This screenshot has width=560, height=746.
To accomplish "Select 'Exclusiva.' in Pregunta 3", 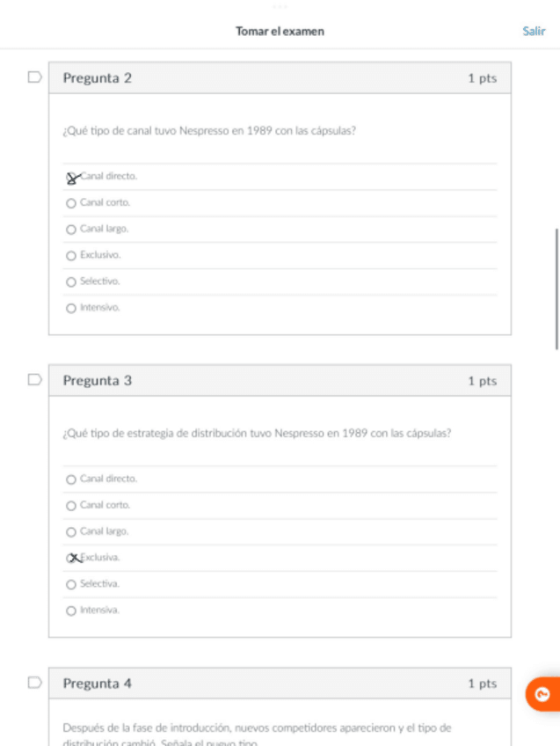I will click(x=72, y=558).
